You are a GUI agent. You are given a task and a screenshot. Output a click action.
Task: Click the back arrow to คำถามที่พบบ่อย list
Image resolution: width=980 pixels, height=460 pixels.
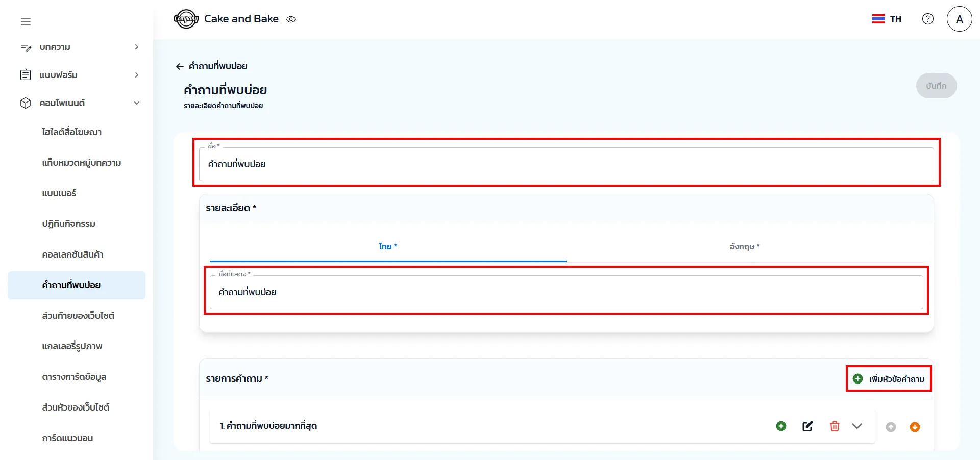tap(180, 66)
